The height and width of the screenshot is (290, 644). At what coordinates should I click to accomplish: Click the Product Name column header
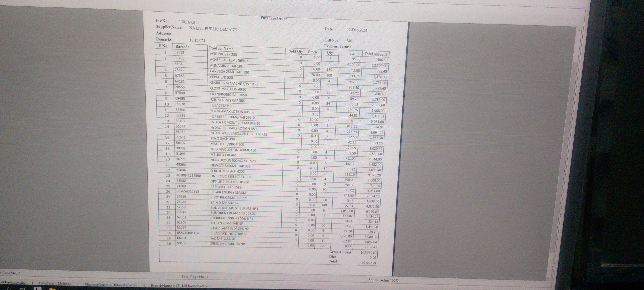221,48
